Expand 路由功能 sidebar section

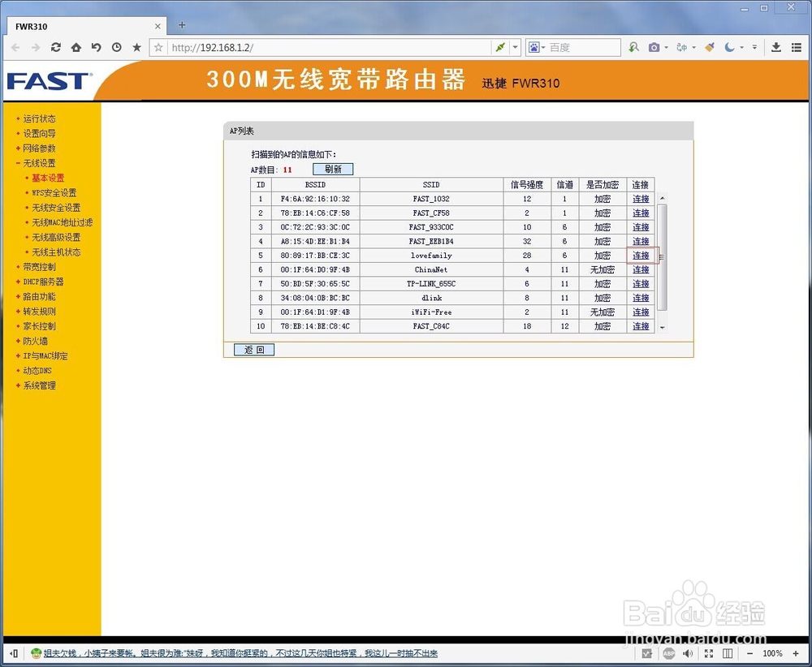[x=39, y=297]
